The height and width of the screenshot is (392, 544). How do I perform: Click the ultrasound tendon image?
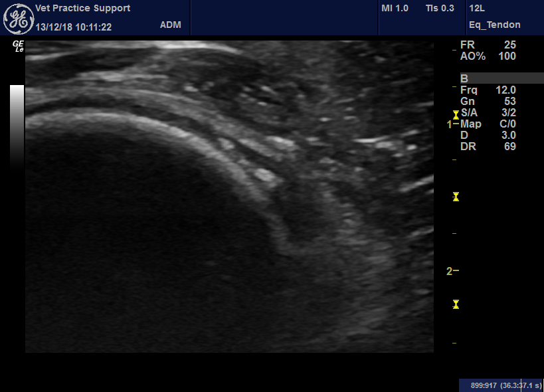pos(229,197)
